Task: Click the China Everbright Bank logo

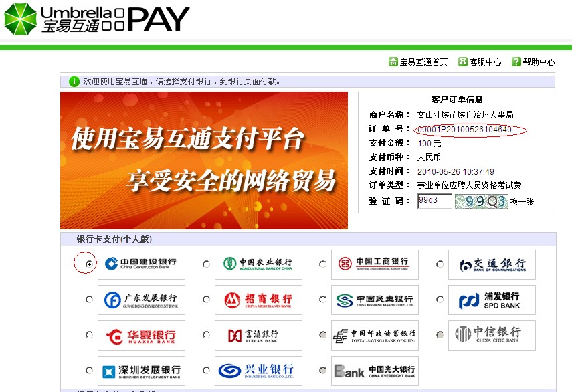Action: [x=375, y=371]
